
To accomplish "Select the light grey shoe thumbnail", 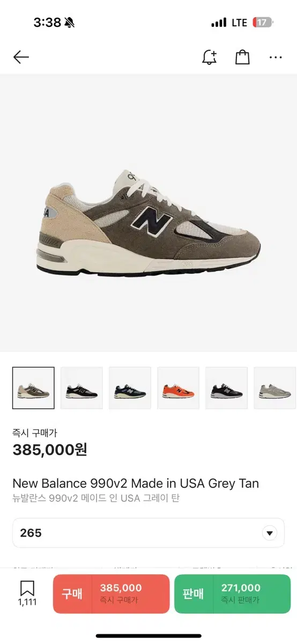I will [274, 388].
